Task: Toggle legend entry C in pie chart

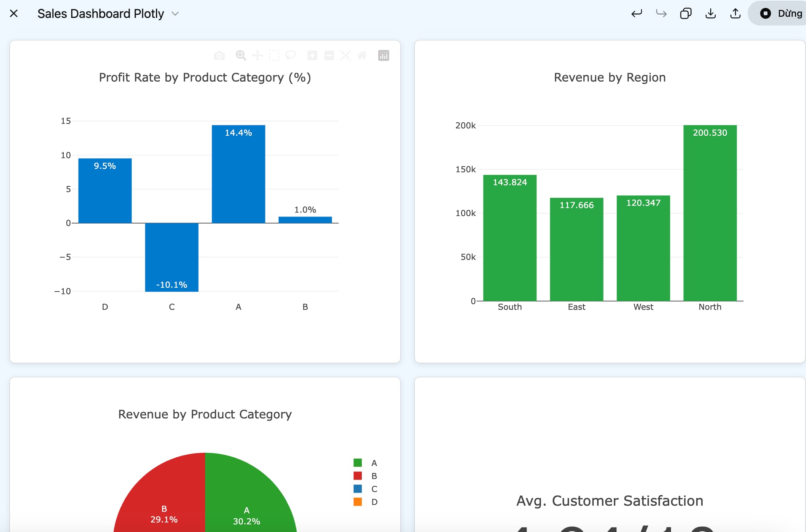Action: pos(365,489)
